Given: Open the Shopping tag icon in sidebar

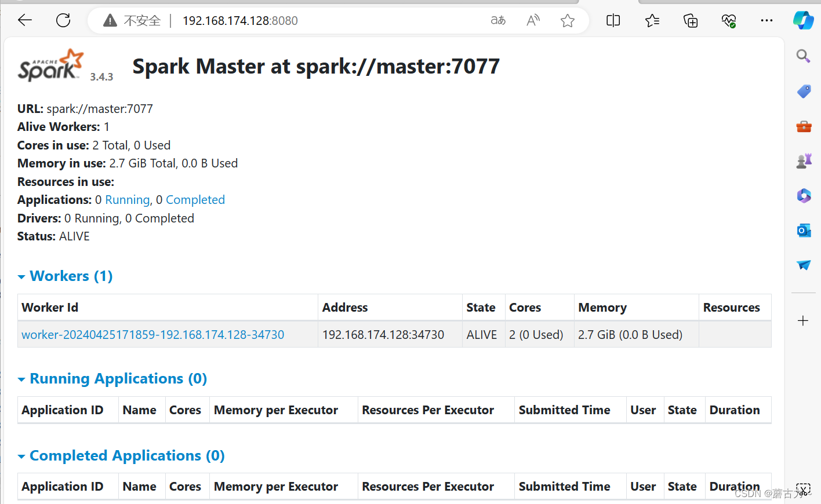Looking at the screenshot, I should (803, 91).
